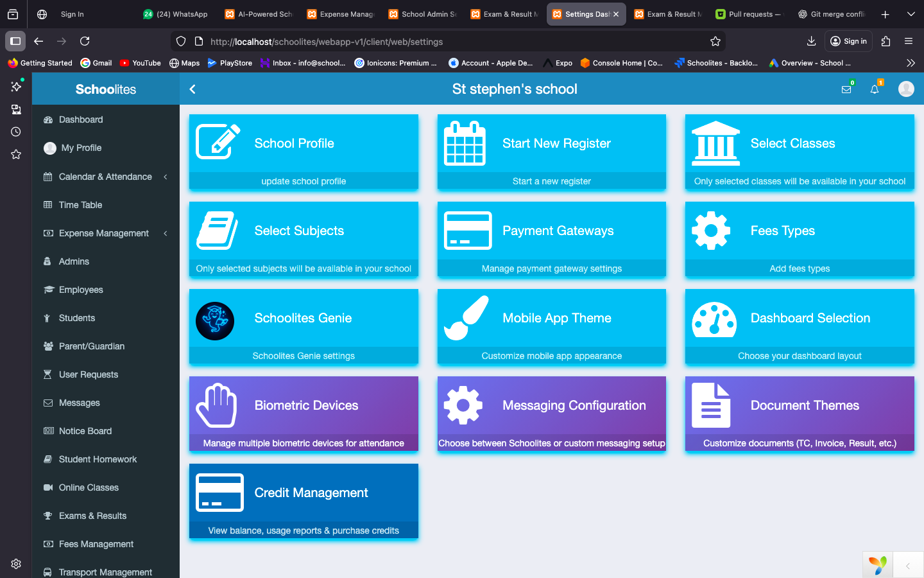Switch to the WhatsApp browser tab
Screen dimensions: 924x578
coord(175,13)
